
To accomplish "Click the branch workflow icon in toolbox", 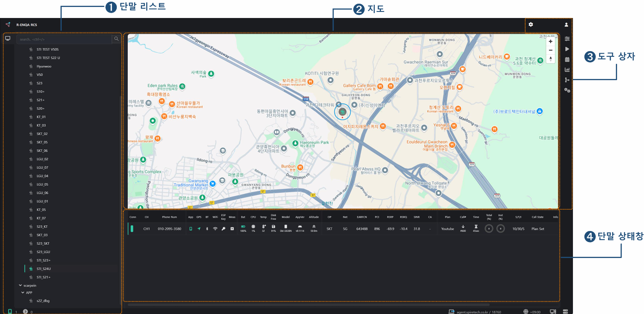I will click(567, 80).
